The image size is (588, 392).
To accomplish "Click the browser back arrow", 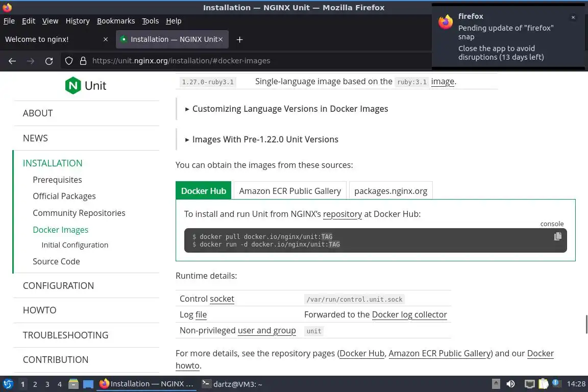I will [x=12, y=61].
